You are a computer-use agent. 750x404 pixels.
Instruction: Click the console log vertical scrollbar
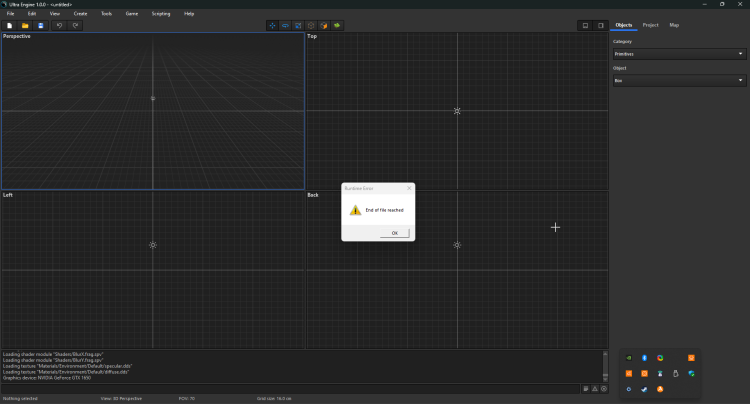pos(604,365)
